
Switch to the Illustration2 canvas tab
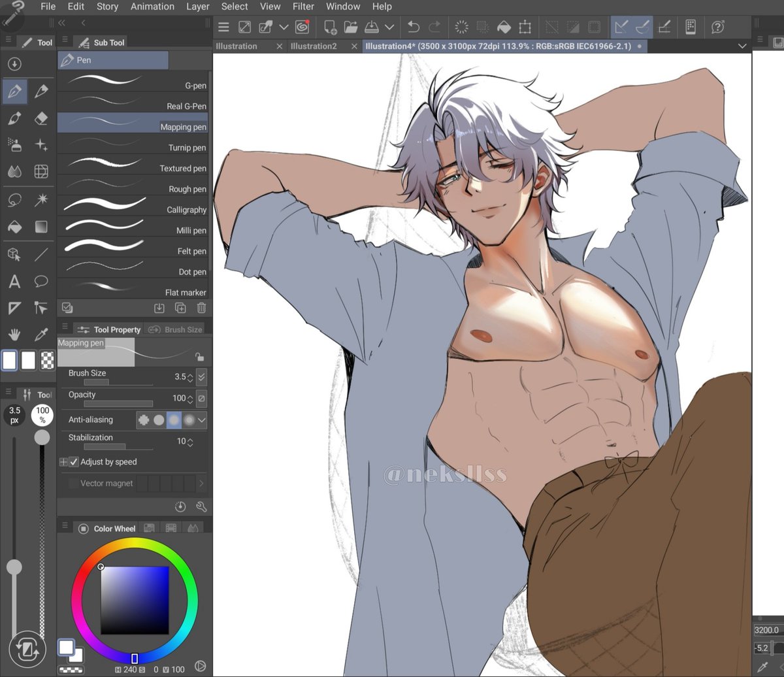point(314,46)
